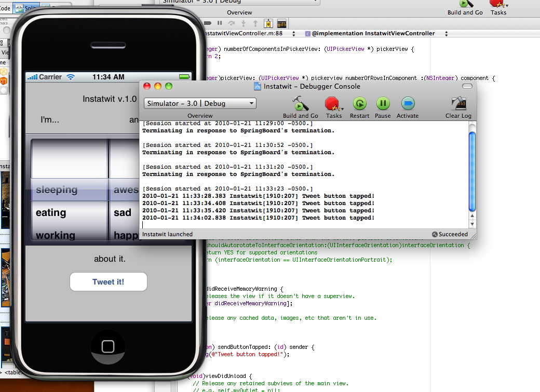Click the stepper arrows after the @implementation popup

click(447, 33)
